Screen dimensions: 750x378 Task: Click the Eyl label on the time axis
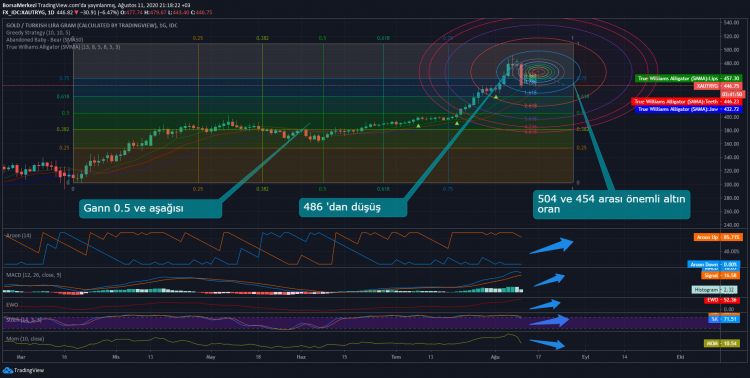pos(585,357)
